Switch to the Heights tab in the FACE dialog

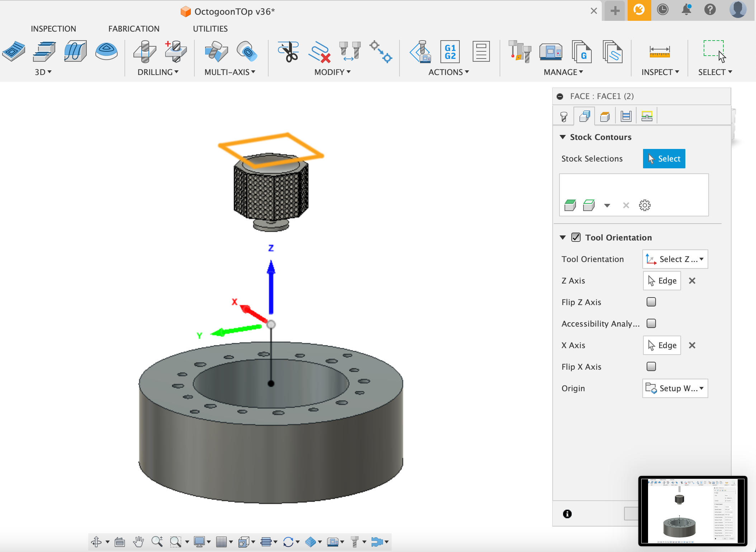[605, 117]
